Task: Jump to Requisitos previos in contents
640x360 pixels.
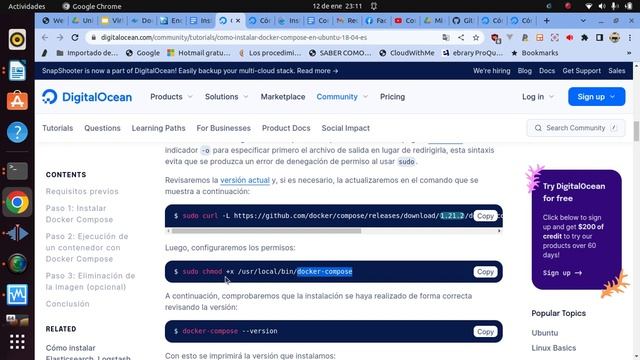Action: (82, 191)
